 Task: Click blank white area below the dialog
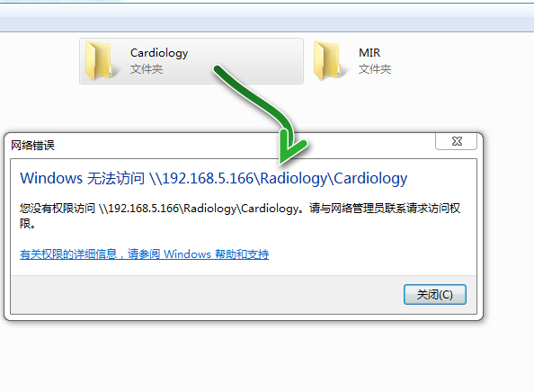click(267, 358)
